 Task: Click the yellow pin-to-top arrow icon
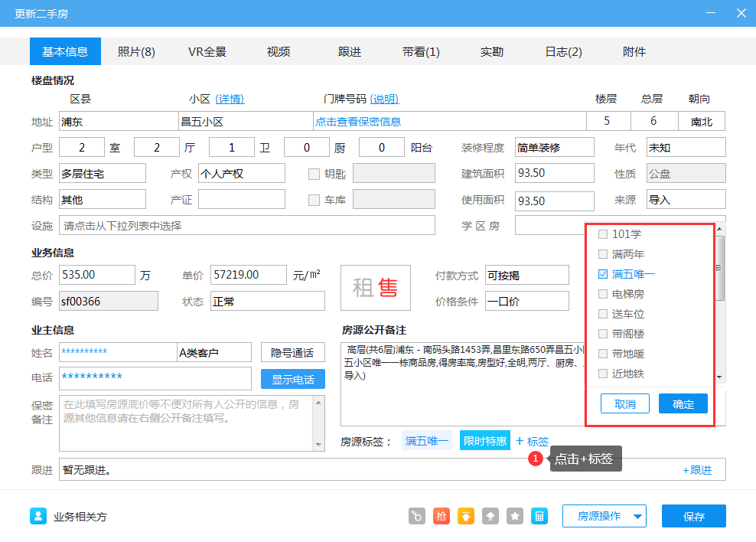pos(466,516)
